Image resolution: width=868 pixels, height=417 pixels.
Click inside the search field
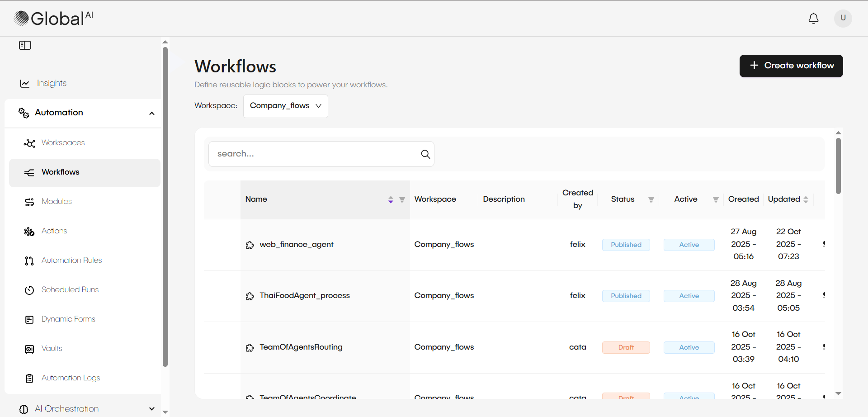pos(316,154)
